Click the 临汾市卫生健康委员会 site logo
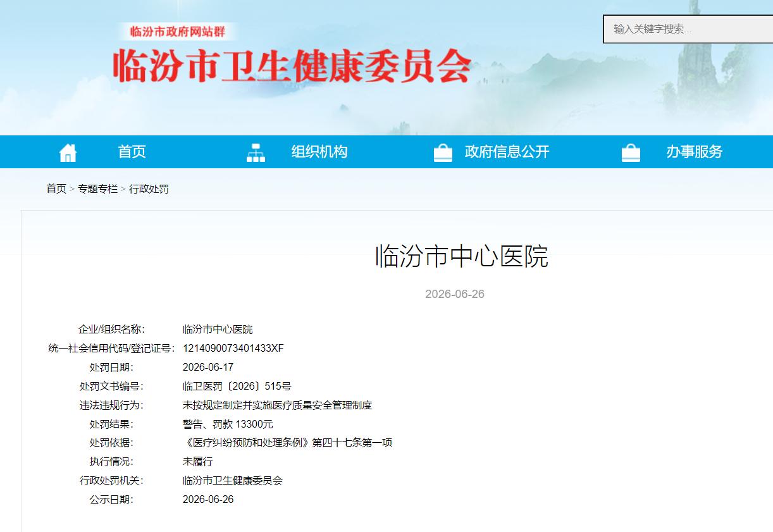 (292, 66)
